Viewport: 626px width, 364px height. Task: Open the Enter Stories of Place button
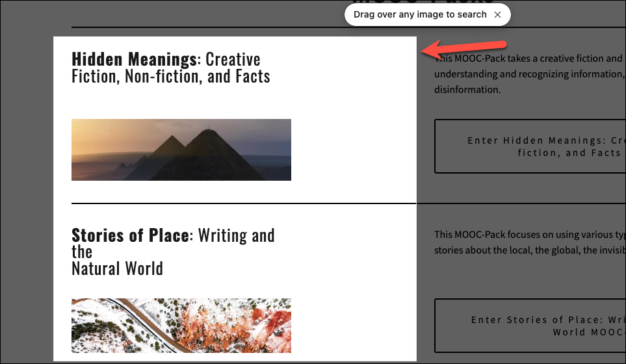coord(530,326)
